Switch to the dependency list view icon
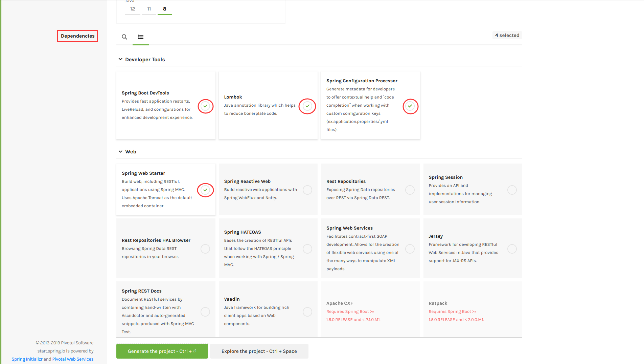The width and height of the screenshot is (644, 364). pyautogui.click(x=141, y=37)
